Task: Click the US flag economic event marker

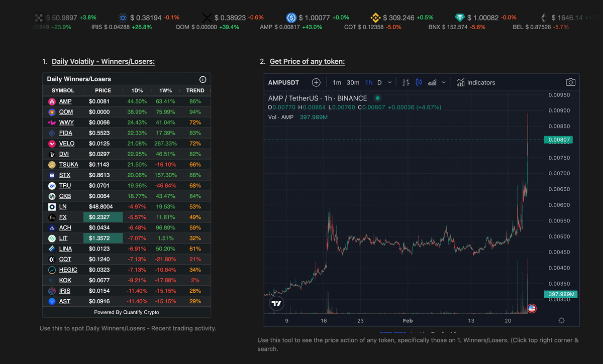Action: 532,308
